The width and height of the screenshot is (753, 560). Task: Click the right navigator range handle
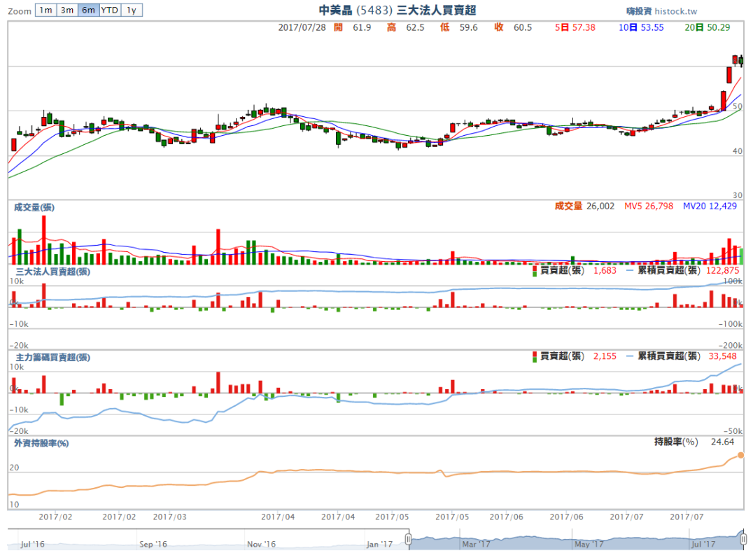click(742, 539)
